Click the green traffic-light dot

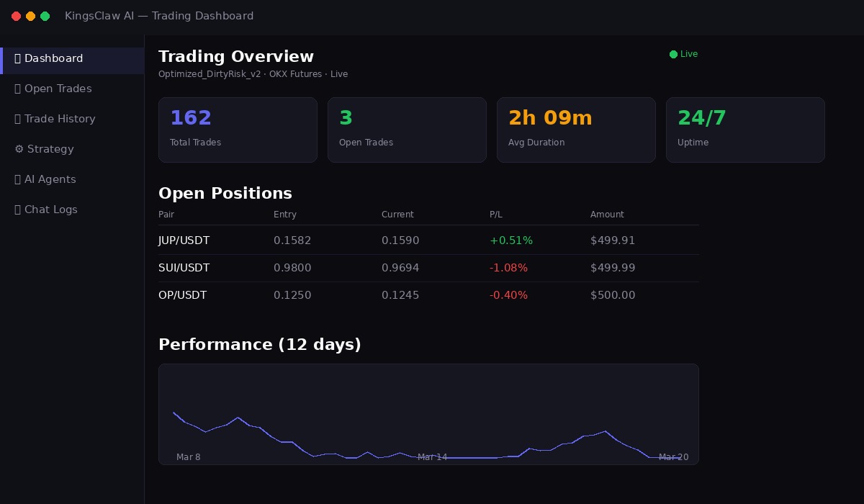[x=45, y=16]
